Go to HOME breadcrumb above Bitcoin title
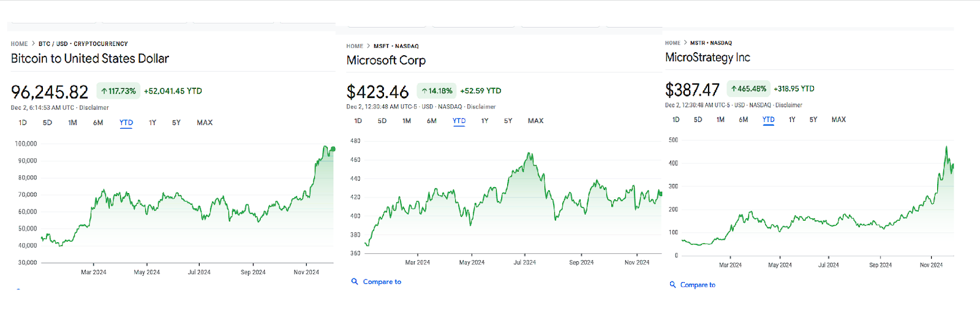The image size is (980, 328). tap(19, 44)
